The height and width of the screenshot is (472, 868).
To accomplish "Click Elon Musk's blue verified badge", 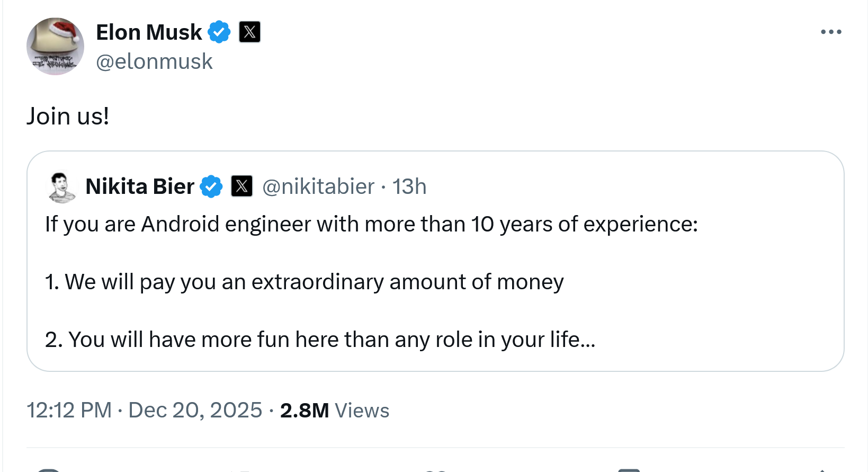I will (219, 32).
